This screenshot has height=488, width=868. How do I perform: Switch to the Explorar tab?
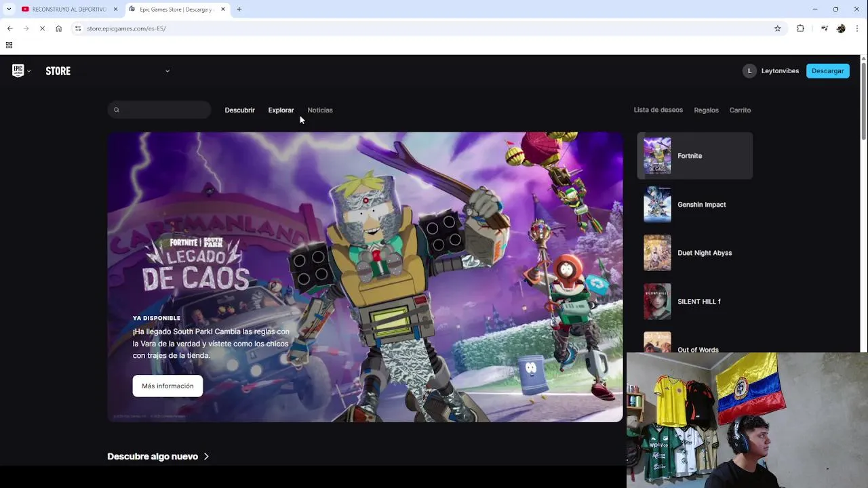[281, 110]
